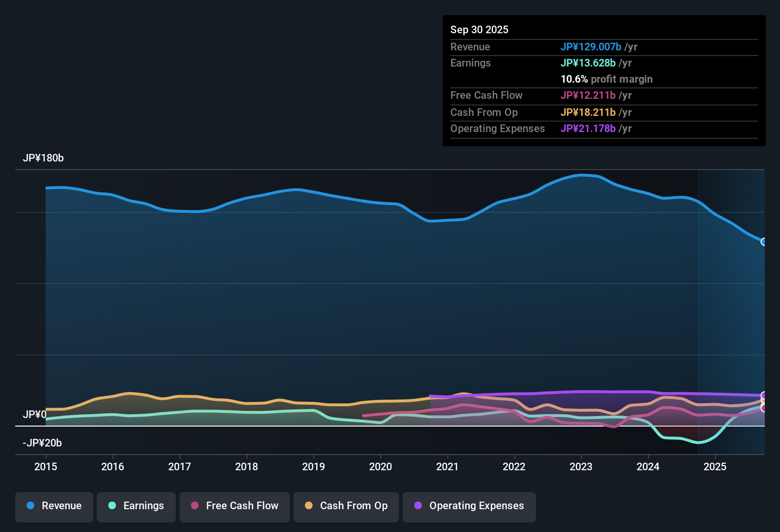Click the purple Operating Expenses endpoint marker
The height and width of the screenshot is (532, 780).
pyautogui.click(x=764, y=394)
